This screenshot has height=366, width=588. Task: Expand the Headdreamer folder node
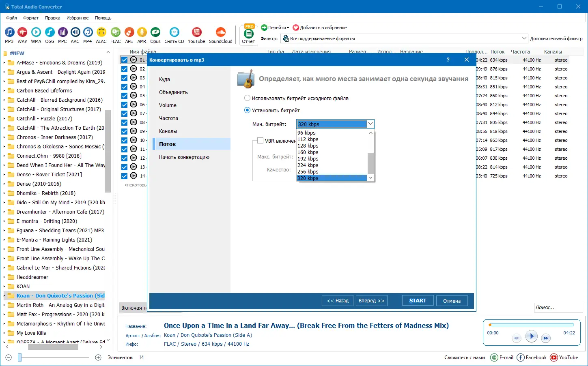(x=4, y=277)
